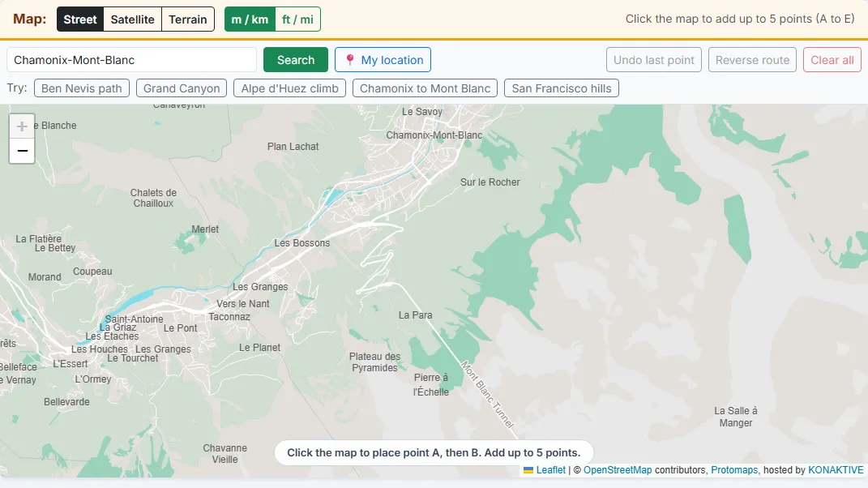The width and height of the screenshot is (868, 488).
Task: Select m / km units
Action: [250, 19]
